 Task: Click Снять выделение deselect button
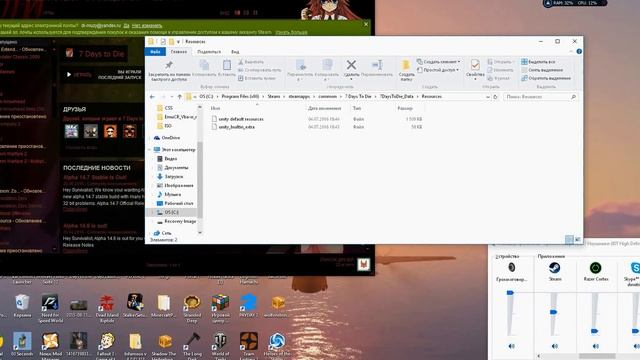point(542,70)
